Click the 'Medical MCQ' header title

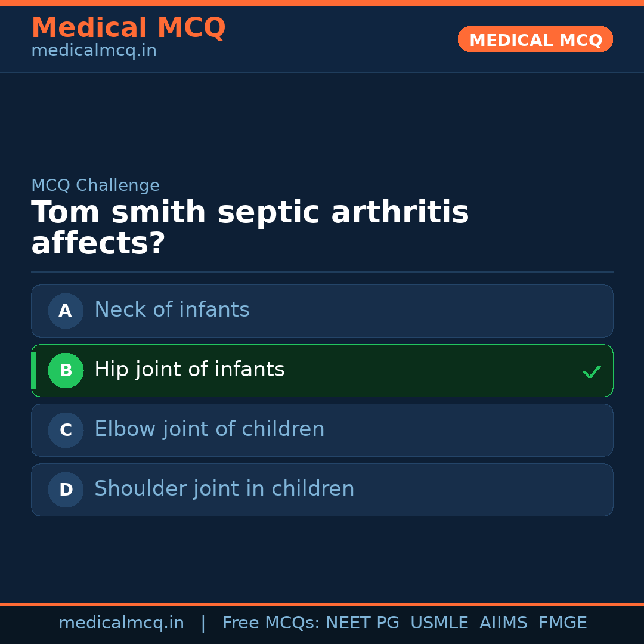128,27
